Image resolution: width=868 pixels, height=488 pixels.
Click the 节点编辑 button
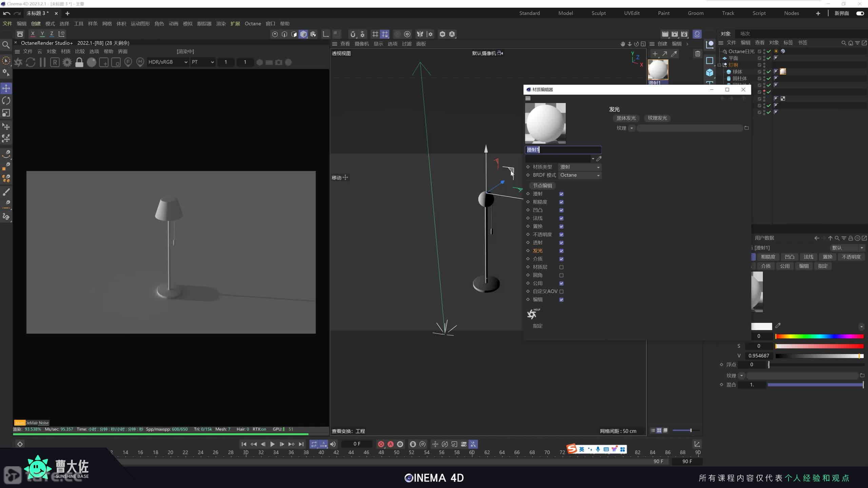(x=542, y=185)
